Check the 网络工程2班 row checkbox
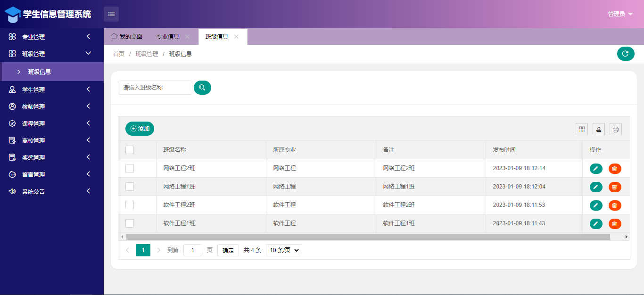Viewport: 644px width, 295px height. click(x=130, y=168)
